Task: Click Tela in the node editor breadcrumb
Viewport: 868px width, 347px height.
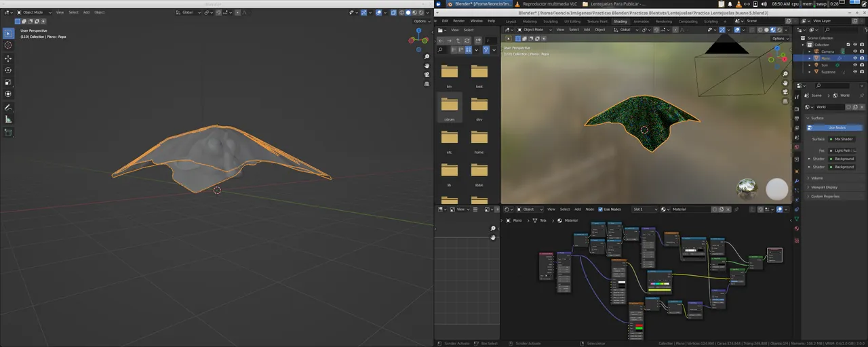Action: pos(543,220)
